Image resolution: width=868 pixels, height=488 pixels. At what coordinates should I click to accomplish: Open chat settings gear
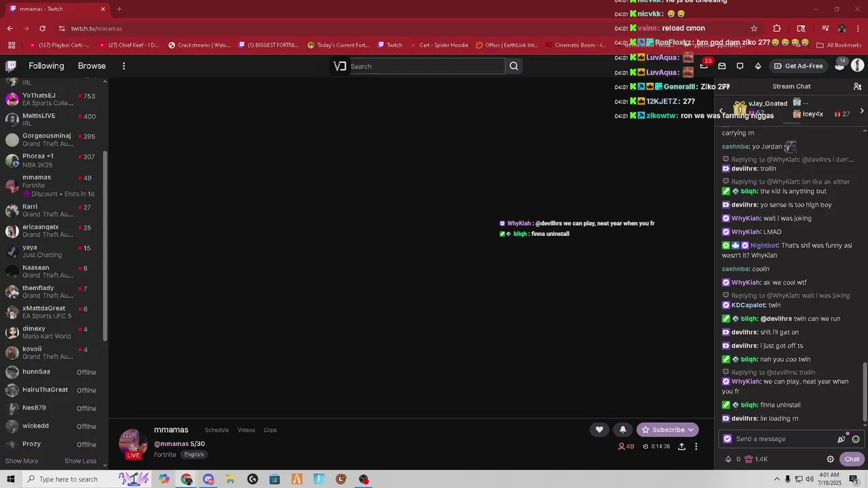pos(830,459)
